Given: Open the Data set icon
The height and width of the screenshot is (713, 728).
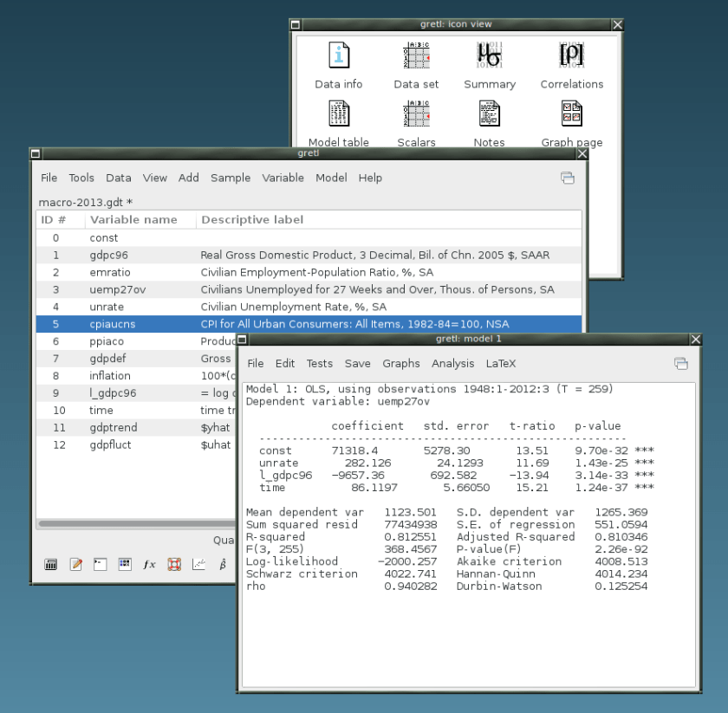Looking at the screenshot, I should point(416,55).
